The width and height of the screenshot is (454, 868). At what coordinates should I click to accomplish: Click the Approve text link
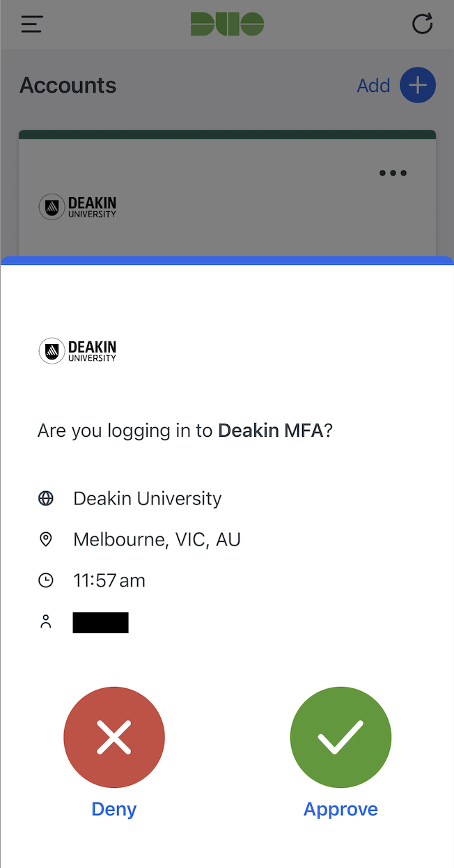click(340, 809)
